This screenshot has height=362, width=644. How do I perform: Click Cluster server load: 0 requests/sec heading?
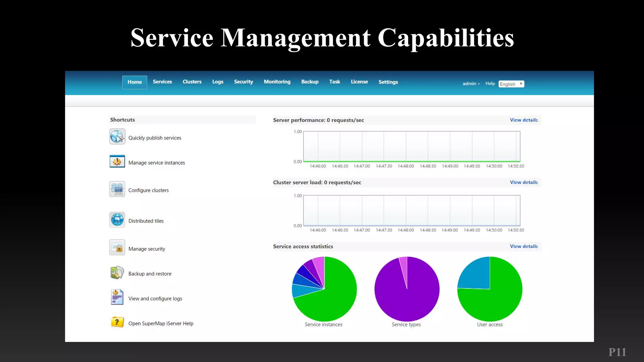(x=317, y=182)
